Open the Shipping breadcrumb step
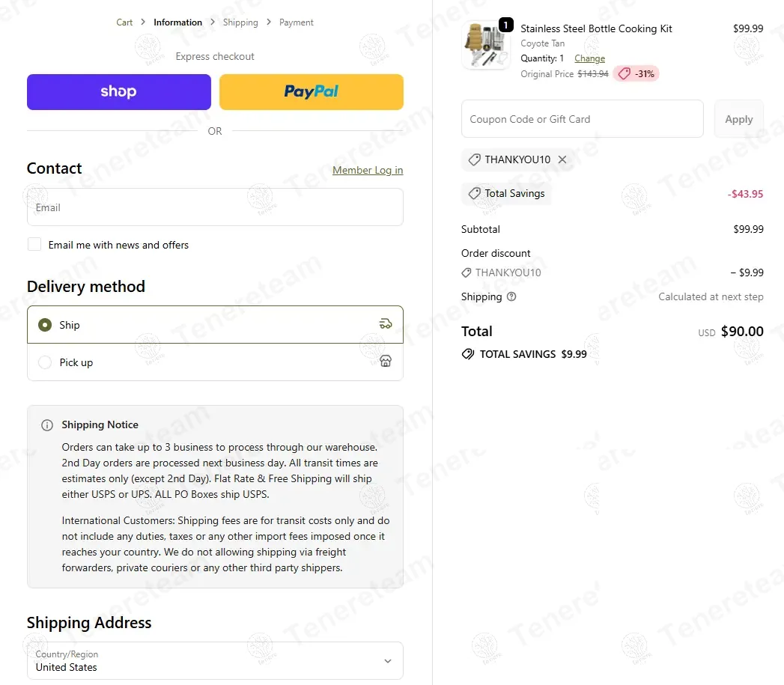Image resolution: width=784 pixels, height=685 pixels. click(x=240, y=22)
